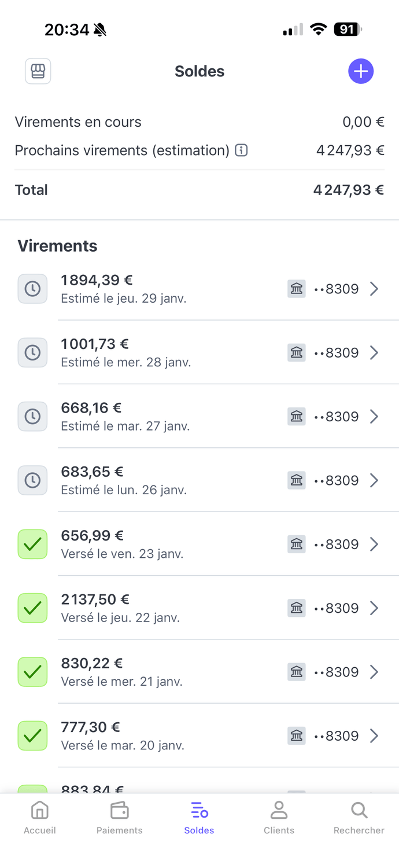This screenshot has height=868, width=399.
Task: Tap green checkmark for 656,99 € payout
Action: (x=32, y=545)
